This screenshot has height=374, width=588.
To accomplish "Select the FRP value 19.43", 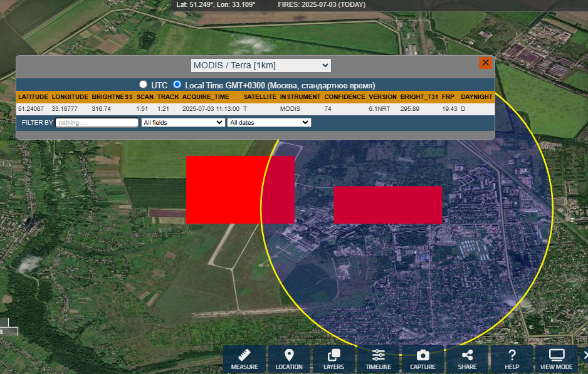I will 449,108.
